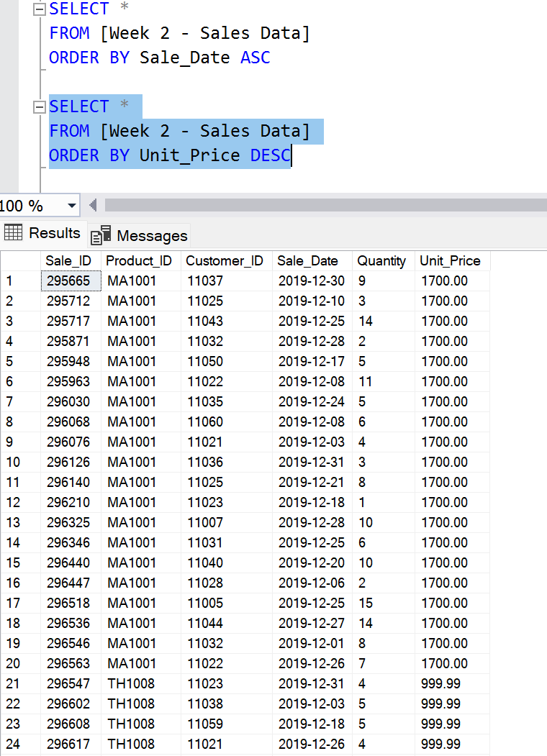The image size is (547, 756).
Task: Click Quantity cell 11 in row 6
Action: [384, 382]
